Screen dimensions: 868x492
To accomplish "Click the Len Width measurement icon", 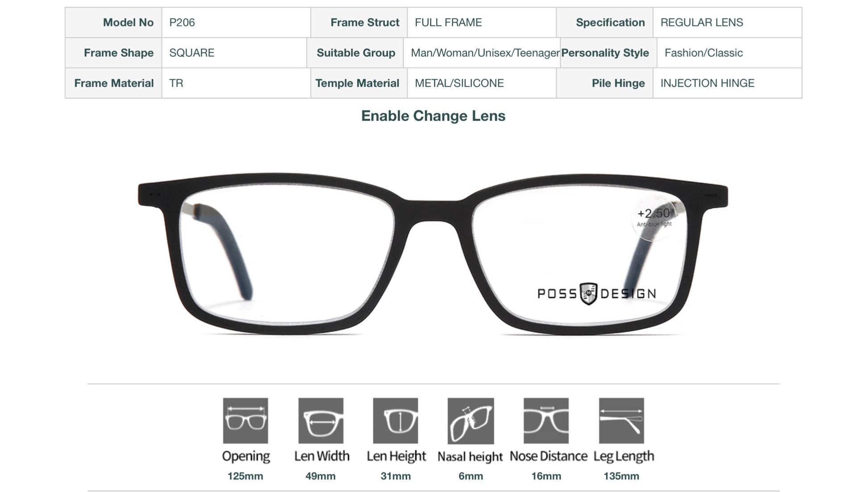I will pyautogui.click(x=321, y=421).
